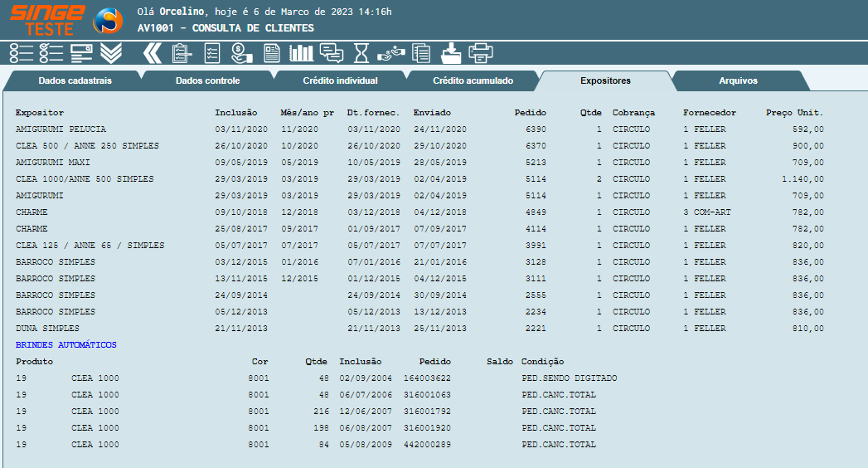Image resolution: width=868 pixels, height=468 pixels.
Task: Click the printer icon in toolbar
Action: pos(481,54)
